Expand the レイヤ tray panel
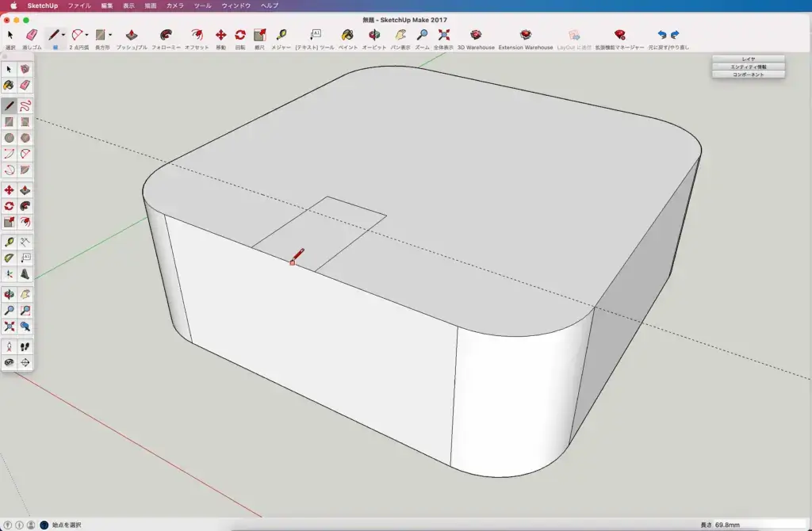This screenshot has width=812, height=531. click(x=749, y=59)
